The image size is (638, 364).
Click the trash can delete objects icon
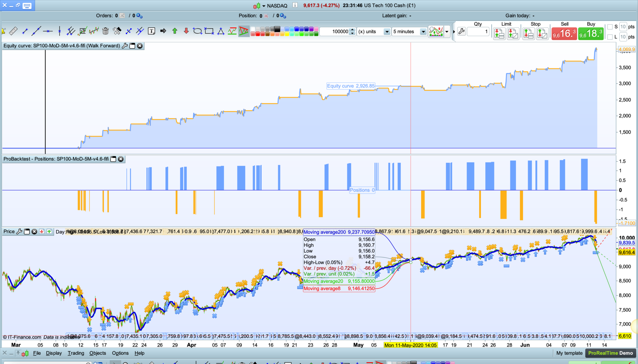[x=105, y=31]
